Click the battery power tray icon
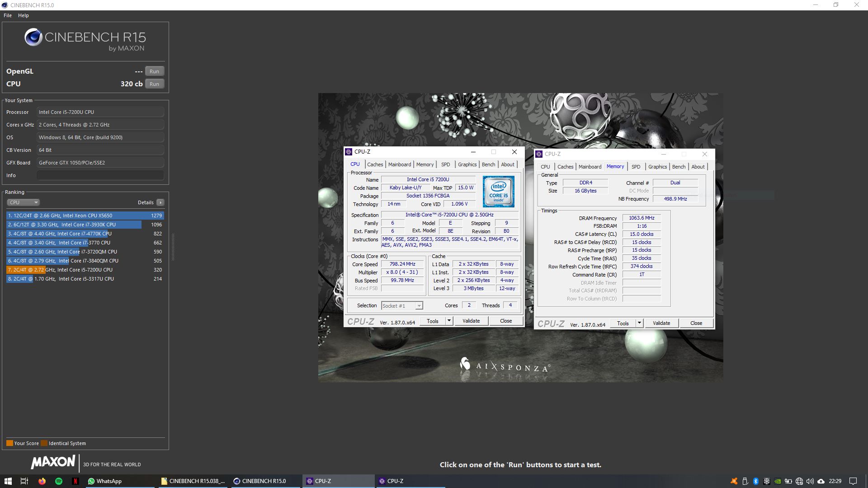Screen dimensions: 868x488 coord(788,481)
